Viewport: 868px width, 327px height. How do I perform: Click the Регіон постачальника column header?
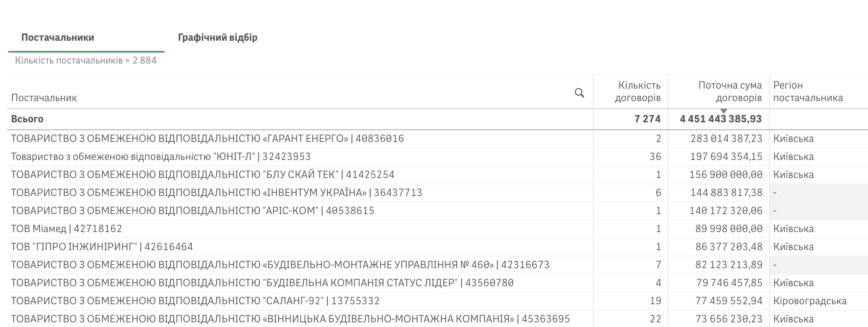[808, 91]
